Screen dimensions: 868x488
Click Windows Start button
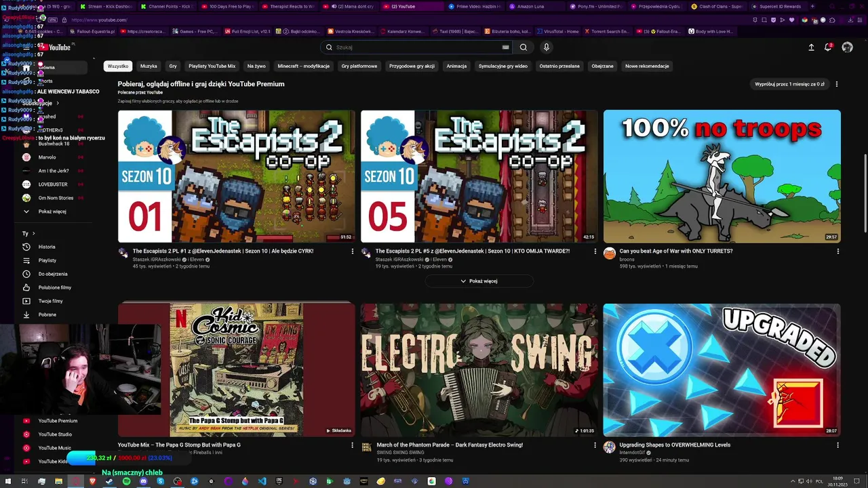7,481
